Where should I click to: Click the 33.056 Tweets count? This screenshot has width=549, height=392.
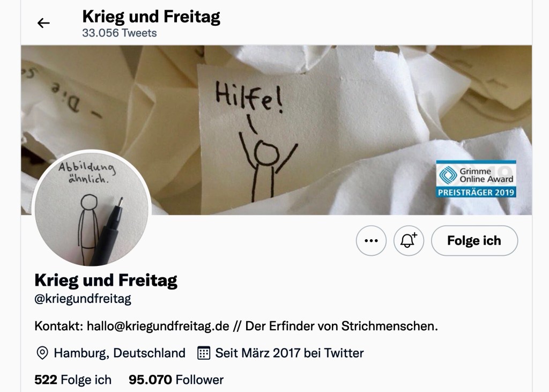pyautogui.click(x=120, y=33)
